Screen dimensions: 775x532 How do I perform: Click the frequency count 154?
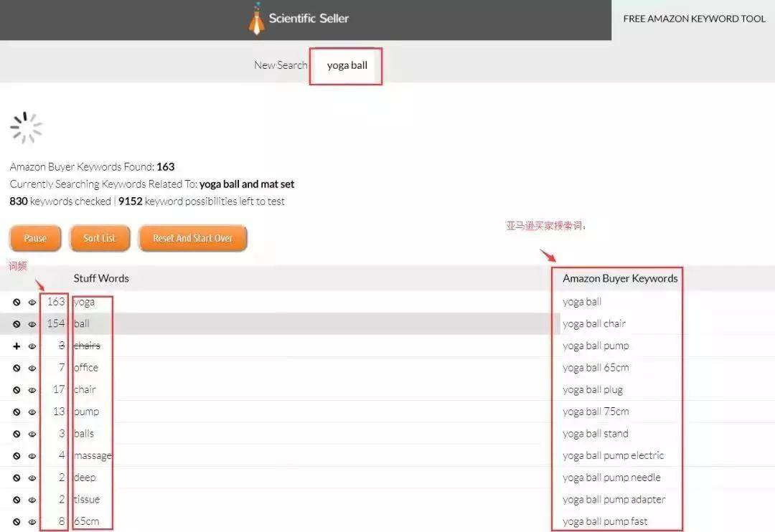coord(56,323)
